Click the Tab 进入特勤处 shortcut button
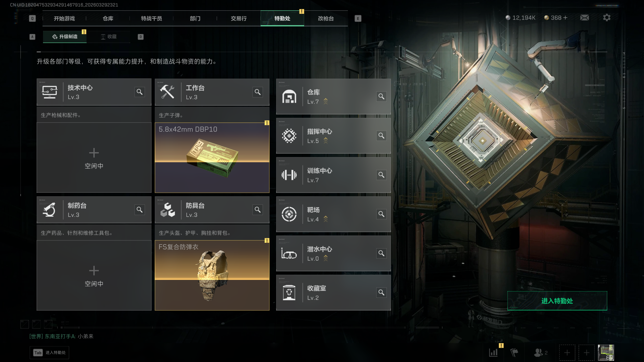644x362 pixels. point(49,353)
